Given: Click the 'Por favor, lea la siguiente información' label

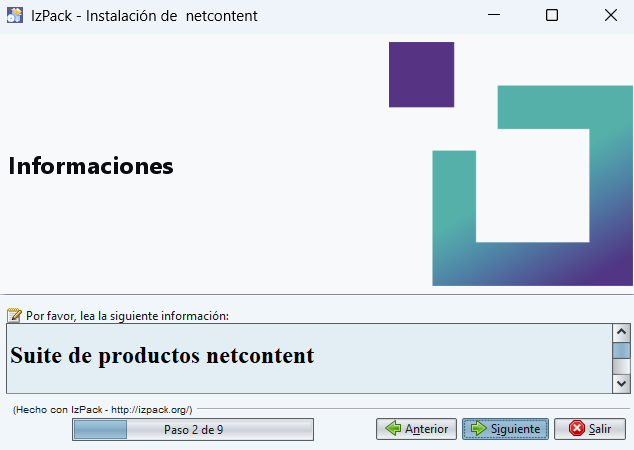Looking at the screenshot, I should click(127, 315).
